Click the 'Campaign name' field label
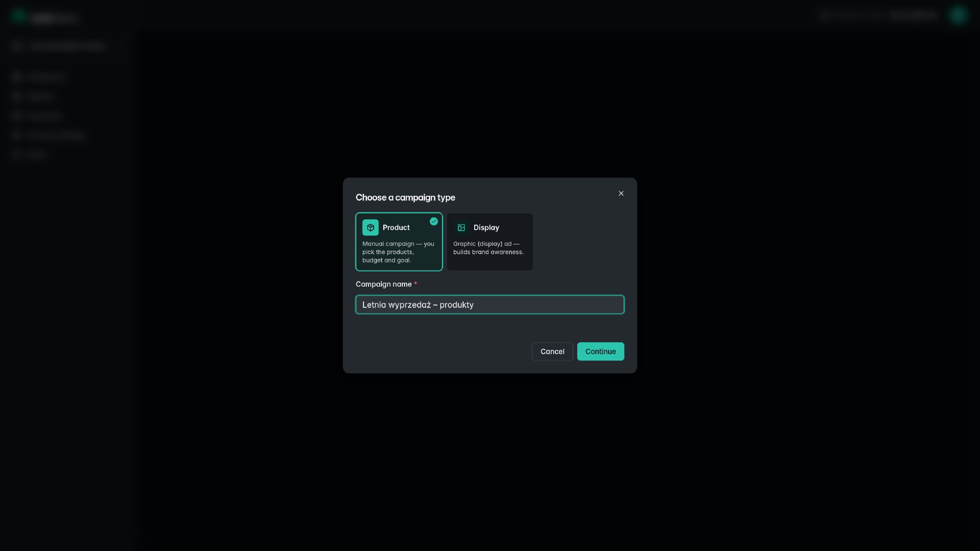The width and height of the screenshot is (980, 551). pyautogui.click(x=384, y=284)
